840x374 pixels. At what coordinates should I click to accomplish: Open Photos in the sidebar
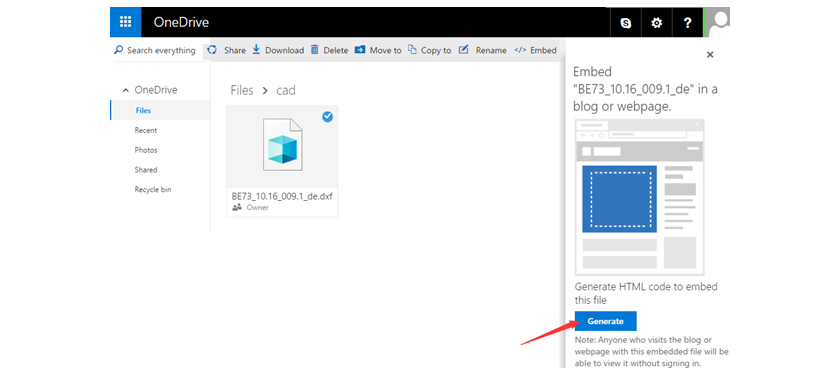[x=146, y=150]
